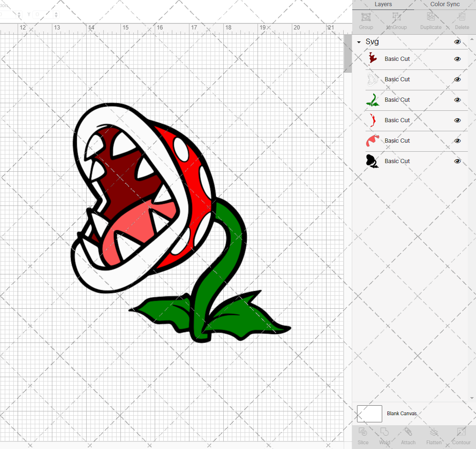The image size is (476, 449).
Task: Hide the dark red mouth layer
Action: [x=457, y=59]
